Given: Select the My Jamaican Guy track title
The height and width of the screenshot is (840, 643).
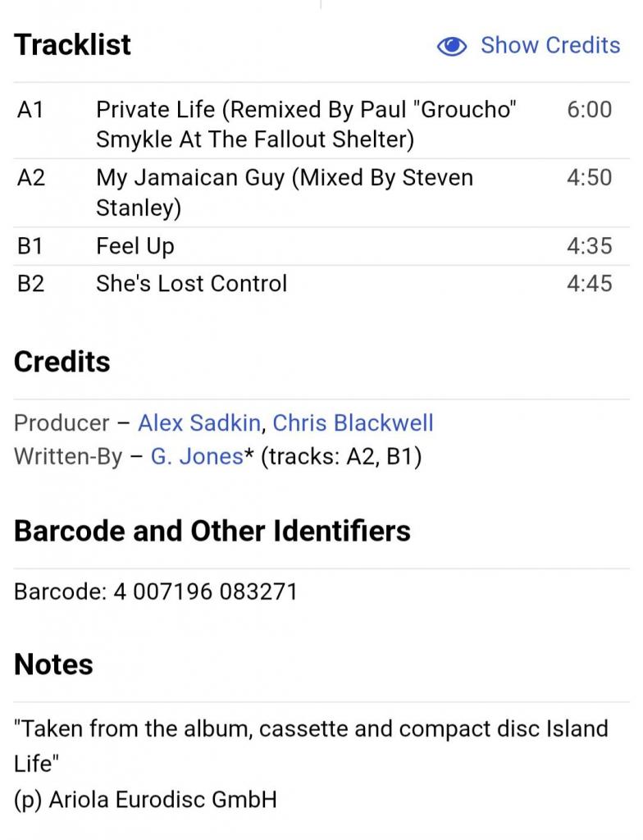Looking at the screenshot, I should [284, 192].
